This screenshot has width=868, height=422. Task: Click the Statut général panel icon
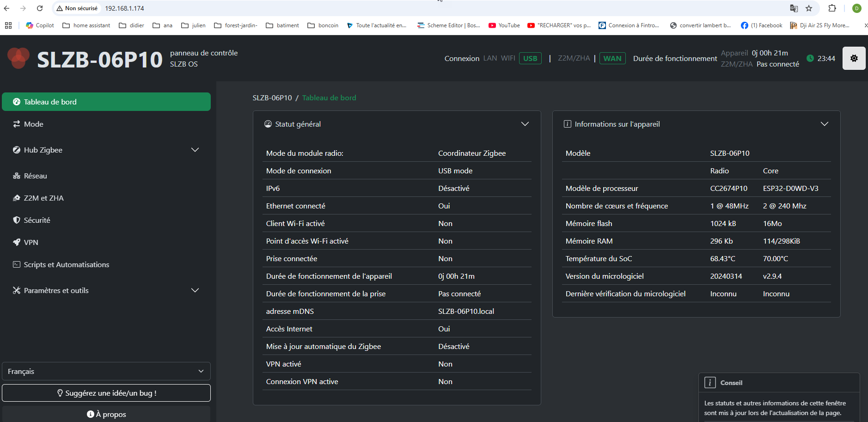pyautogui.click(x=268, y=124)
